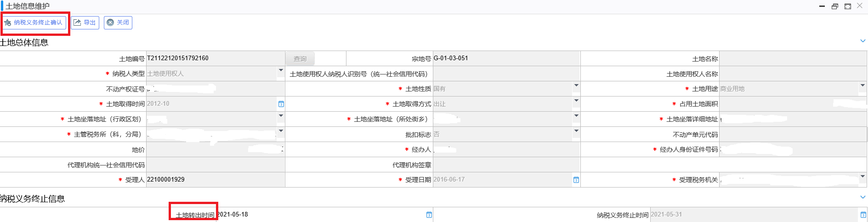This screenshot has height=222, width=868.
Task: Click the 关闭 close button in toolbar
Action: [x=118, y=23]
